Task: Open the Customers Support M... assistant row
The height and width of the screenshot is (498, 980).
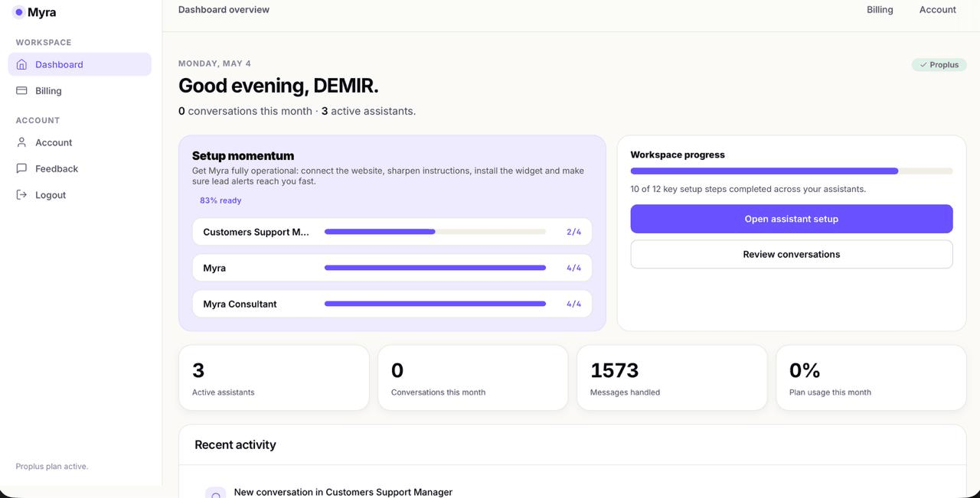Action: click(x=392, y=232)
